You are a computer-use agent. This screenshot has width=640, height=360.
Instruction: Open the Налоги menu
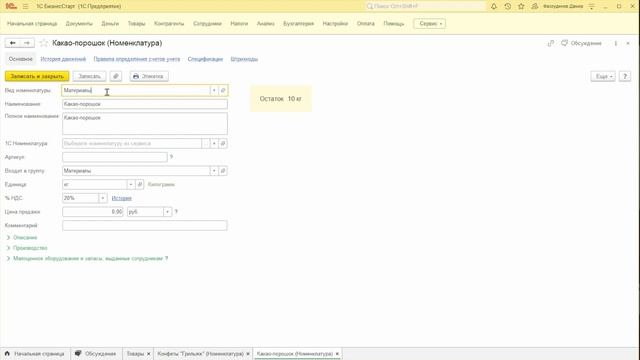239,24
